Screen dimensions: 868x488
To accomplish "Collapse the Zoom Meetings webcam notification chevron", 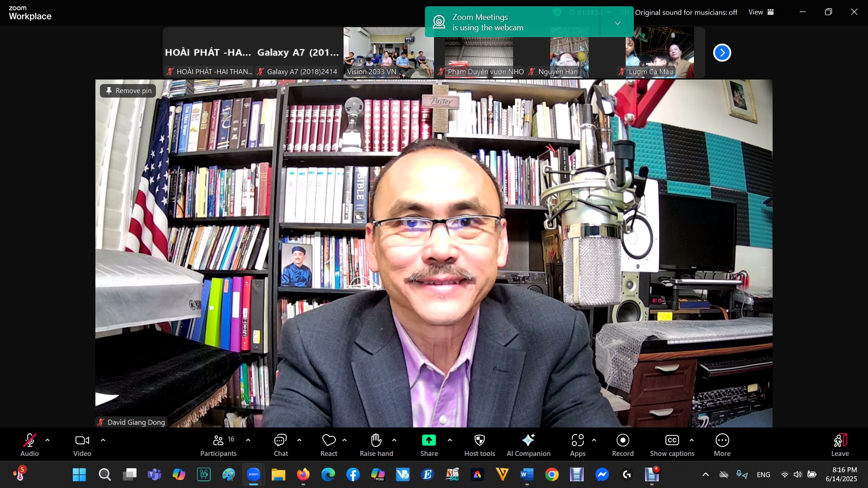I will [x=617, y=23].
